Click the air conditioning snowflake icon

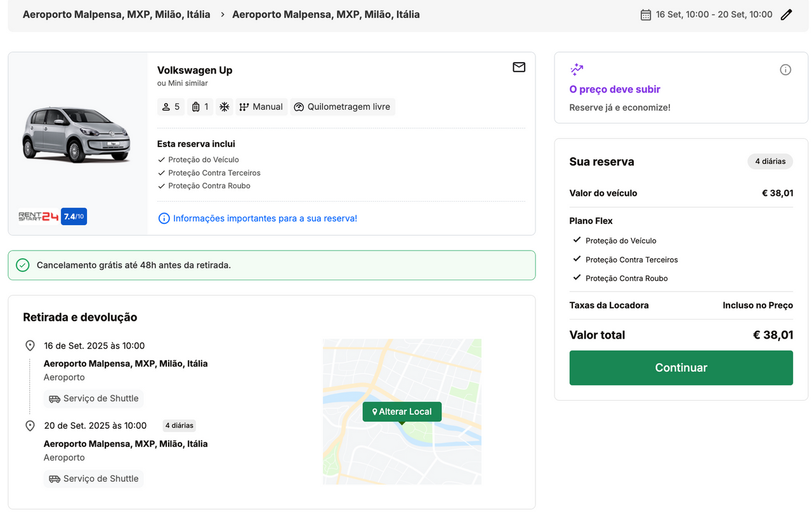(225, 107)
